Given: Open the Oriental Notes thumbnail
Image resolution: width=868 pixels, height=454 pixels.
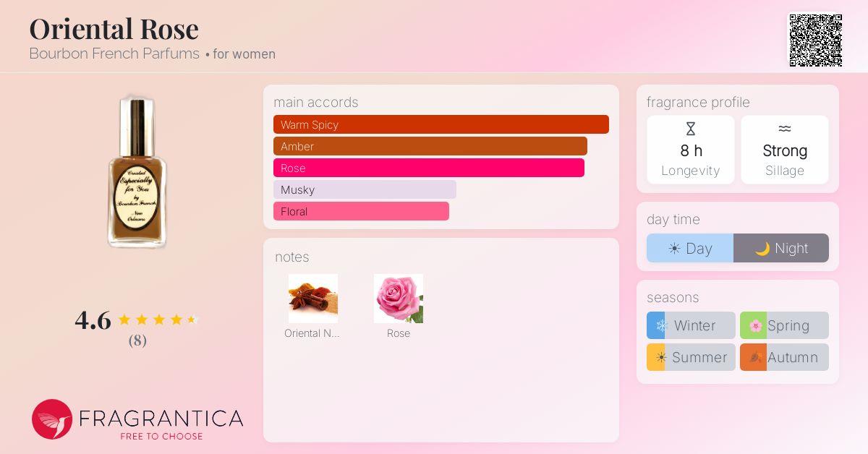Looking at the screenshot, I should tap(313, 299).
